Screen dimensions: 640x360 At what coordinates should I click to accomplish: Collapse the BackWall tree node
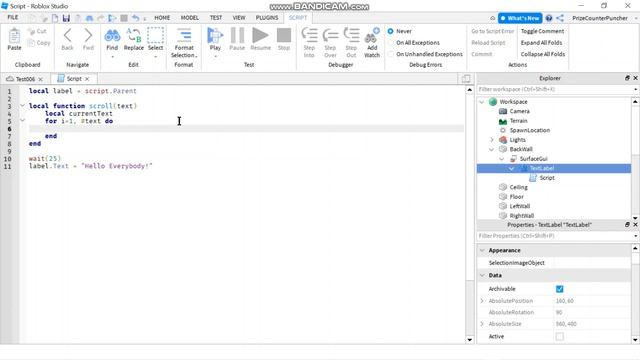point(492,149)
